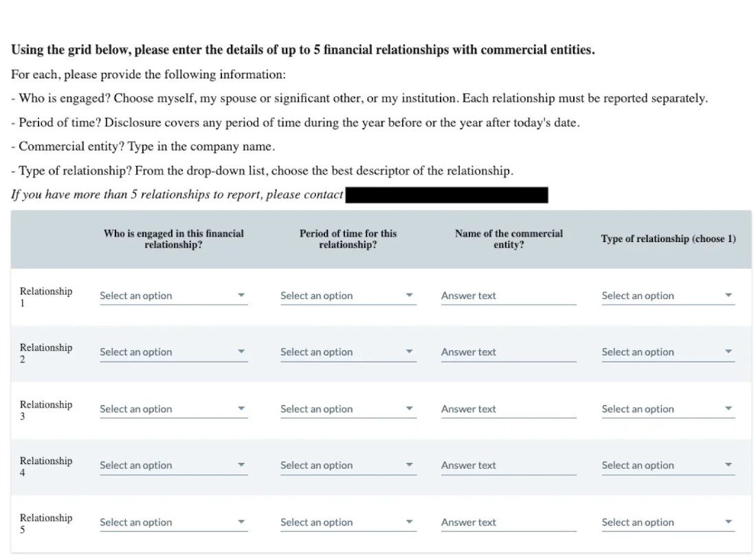
Task: Click the commercial entity field for Relationship 3
Action: tap(508, 408)
